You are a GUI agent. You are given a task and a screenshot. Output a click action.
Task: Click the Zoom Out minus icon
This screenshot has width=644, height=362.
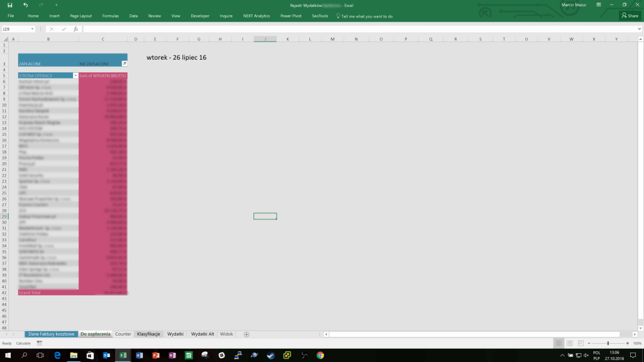click(589, 343)
